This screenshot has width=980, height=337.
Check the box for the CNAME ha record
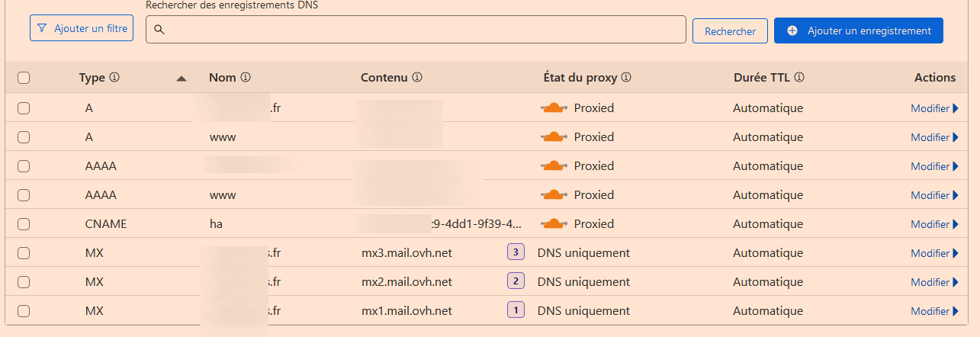tap(24, 224)
